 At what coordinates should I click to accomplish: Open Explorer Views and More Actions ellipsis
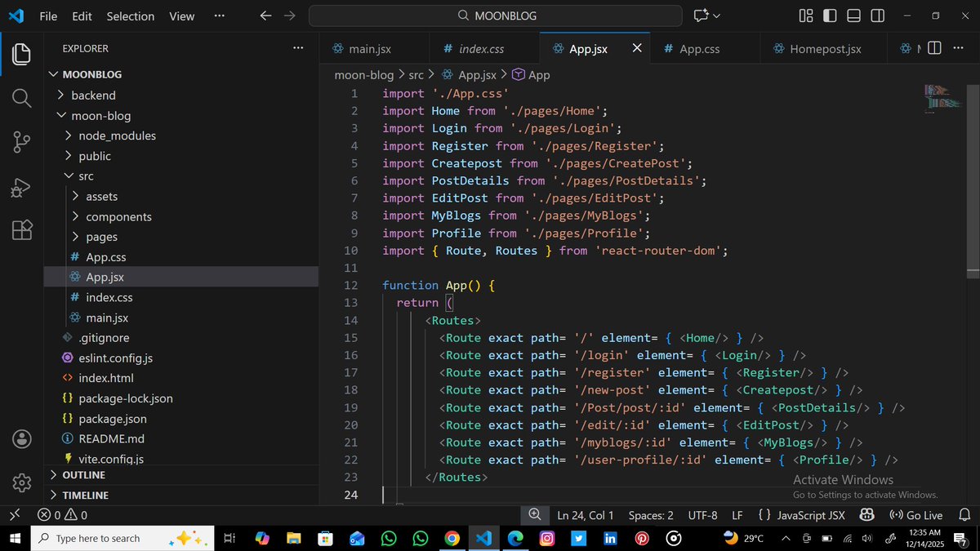(x=298, y=48)
